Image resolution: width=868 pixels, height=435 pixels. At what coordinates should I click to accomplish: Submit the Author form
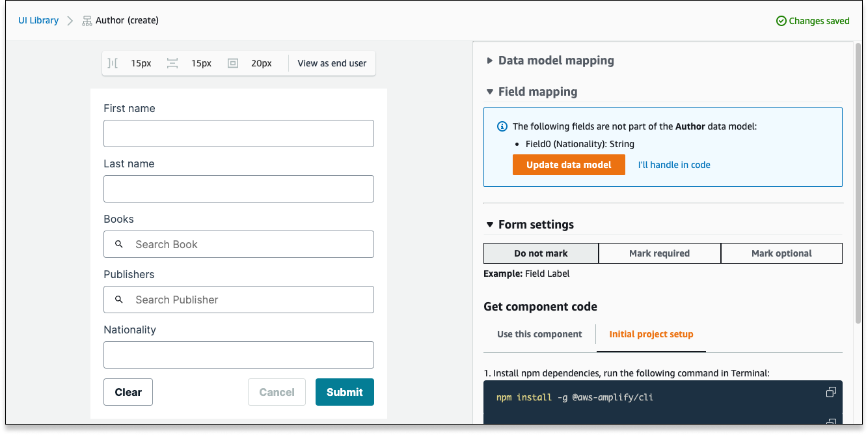tap(345, 392)
